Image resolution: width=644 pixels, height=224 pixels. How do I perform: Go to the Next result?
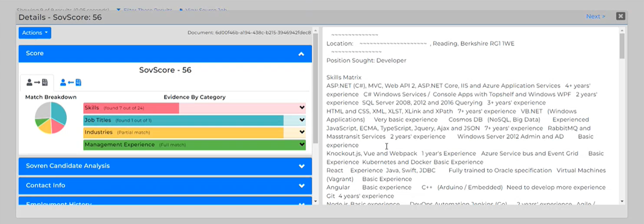click(595, 17)
